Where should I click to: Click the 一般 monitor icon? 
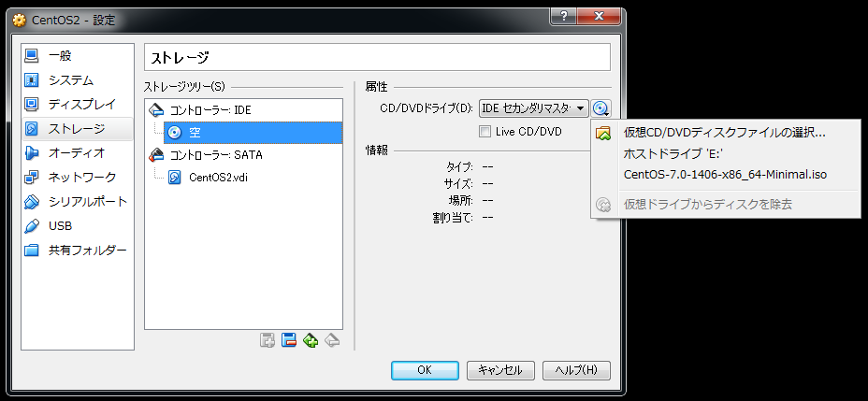[32, 56]
